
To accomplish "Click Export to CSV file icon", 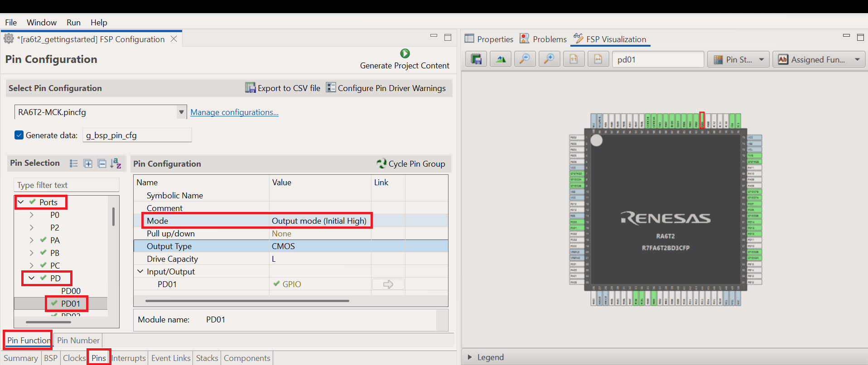I will (250, 88).
